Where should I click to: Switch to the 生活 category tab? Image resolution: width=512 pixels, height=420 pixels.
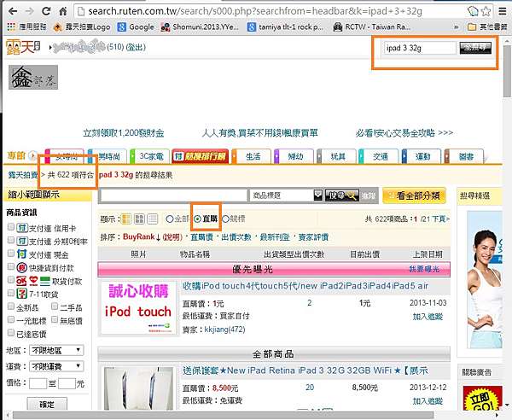pos(252,156)
